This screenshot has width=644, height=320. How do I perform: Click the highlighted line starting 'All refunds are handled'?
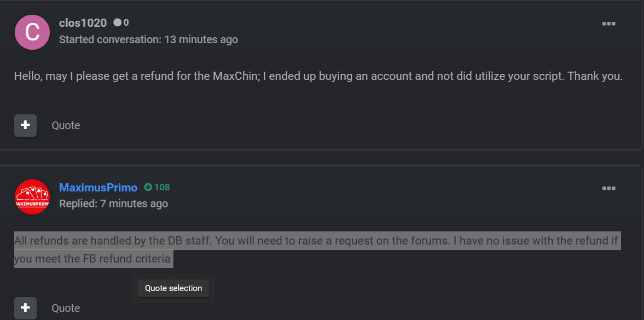point(317,241)
